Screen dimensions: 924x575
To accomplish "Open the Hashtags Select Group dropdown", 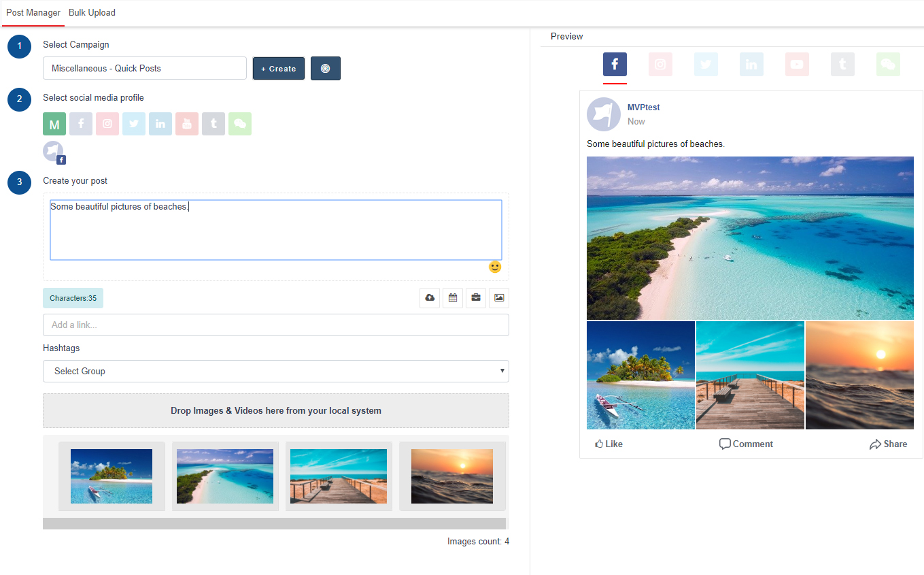I will coord(275,372).
